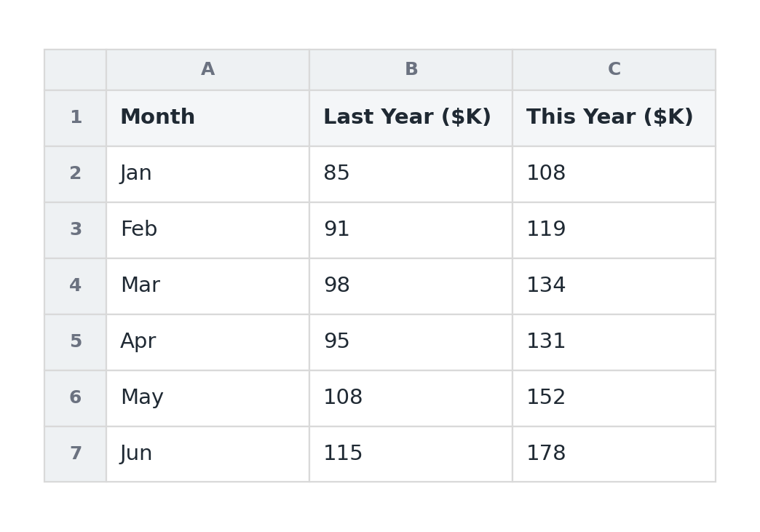Click the cell containing 178
Viewport: 760px width, 532px height.
coord(614,454)
